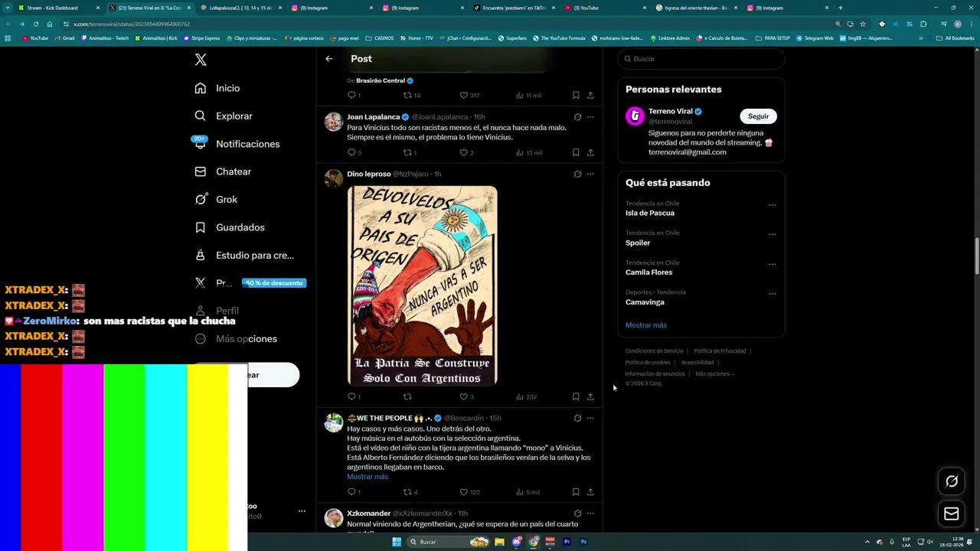Viewport: 980px width, 551px height.
Task: Click the Grok icon on WE THE PEOPLE's reply
Action: (577, 418)
